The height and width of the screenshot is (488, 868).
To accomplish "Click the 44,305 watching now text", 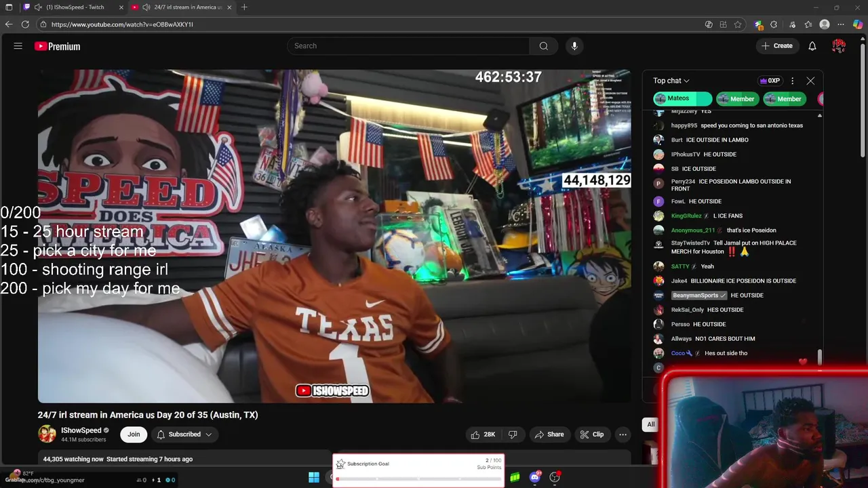I will click(73, 459).
